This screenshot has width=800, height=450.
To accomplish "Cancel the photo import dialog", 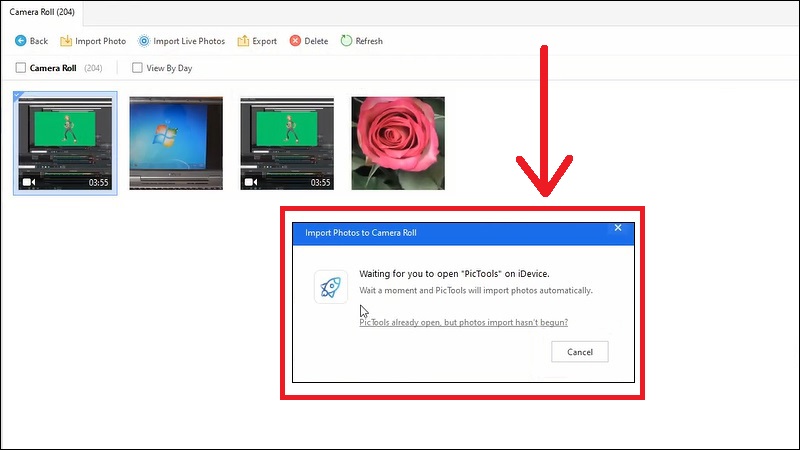I will coord(580,352).
